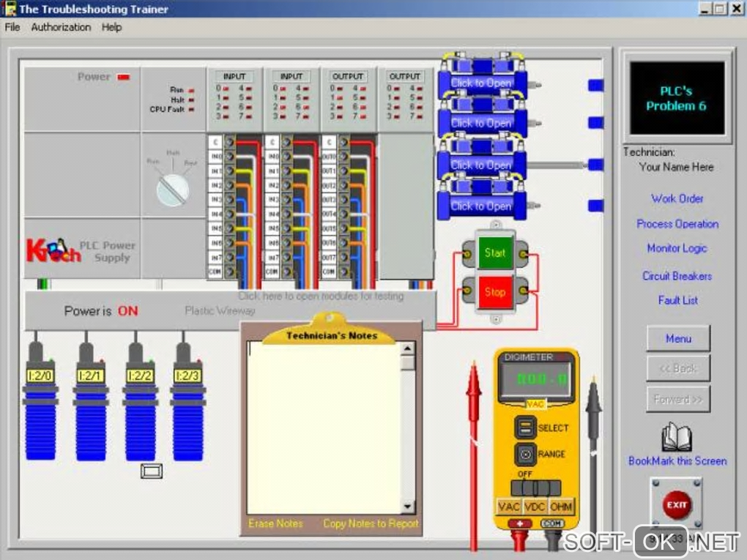Turn the PLC mode key switch
The image size is (747, 560).
(x=172, y=190)
